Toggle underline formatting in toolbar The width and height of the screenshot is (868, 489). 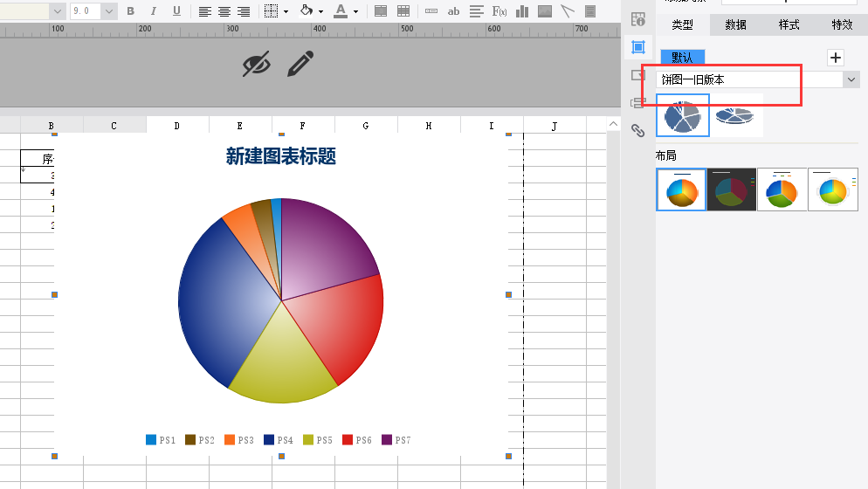176,11
